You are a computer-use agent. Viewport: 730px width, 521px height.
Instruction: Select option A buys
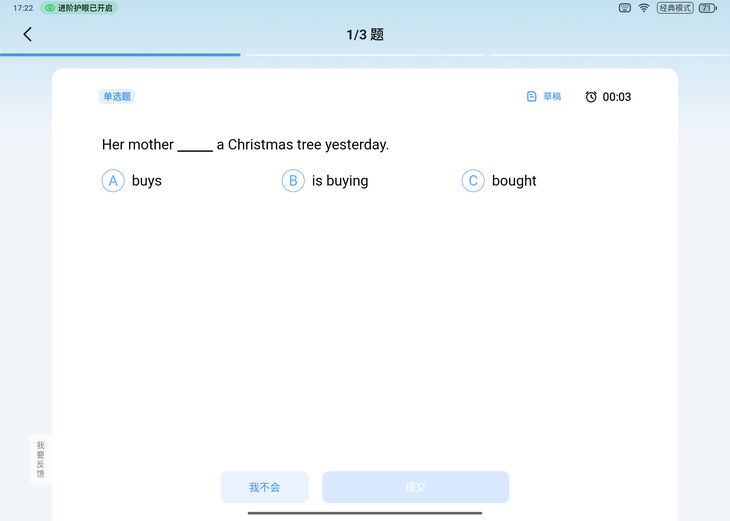132,181
